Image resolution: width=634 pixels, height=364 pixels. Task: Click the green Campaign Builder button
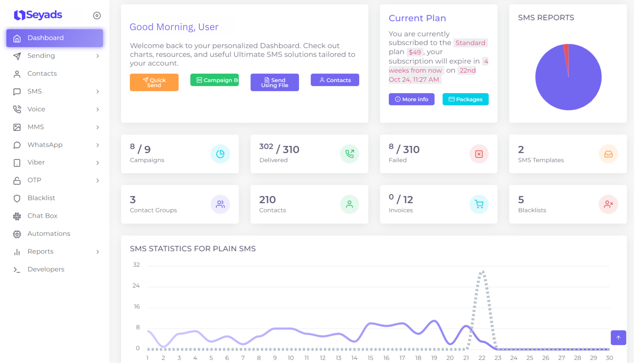click(214, 80)
